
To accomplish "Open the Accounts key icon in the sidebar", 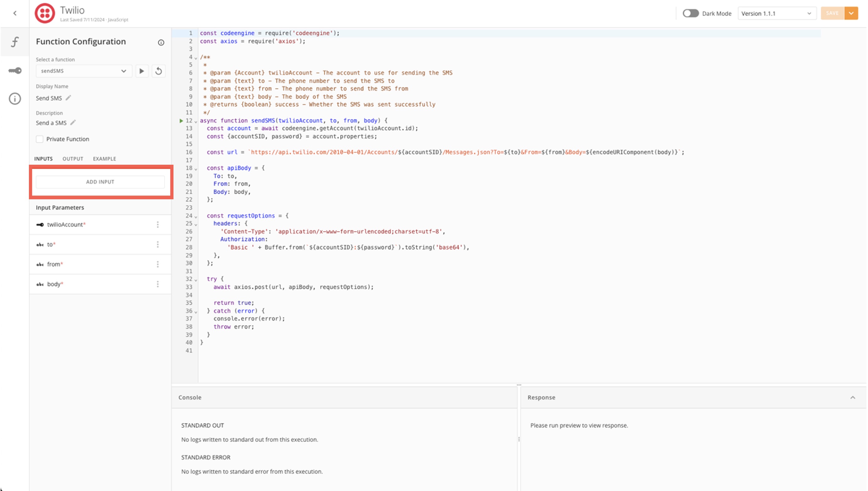I will (x=14, y=70).
